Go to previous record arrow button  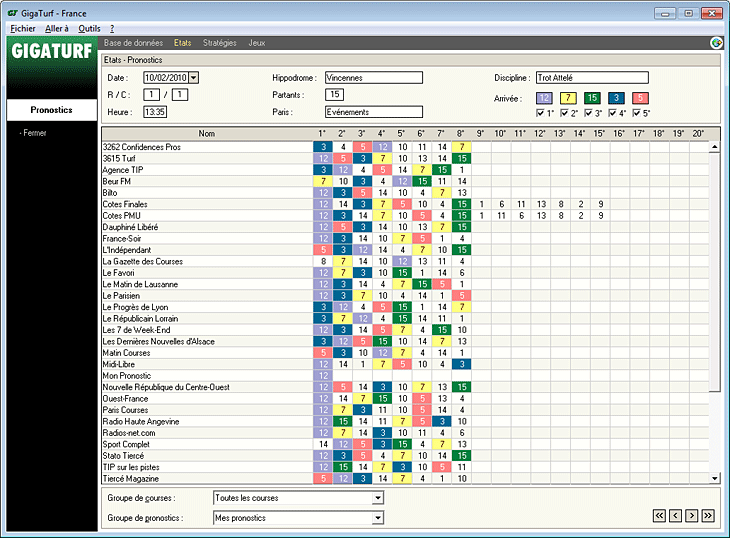tap(676, 515)
